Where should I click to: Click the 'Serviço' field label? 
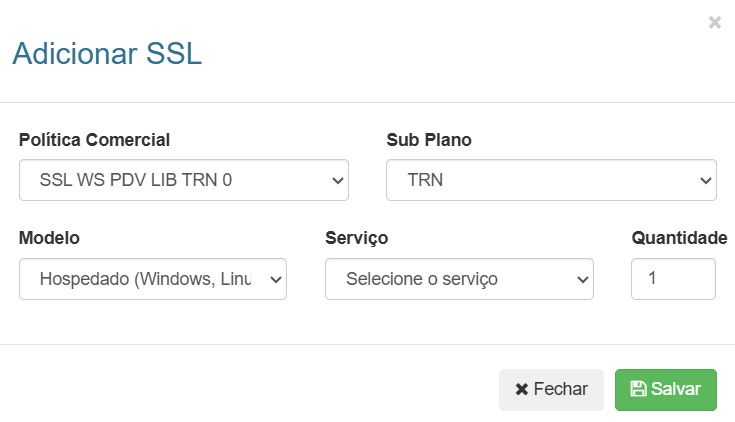pyautogui.click(x=357, y=238)
